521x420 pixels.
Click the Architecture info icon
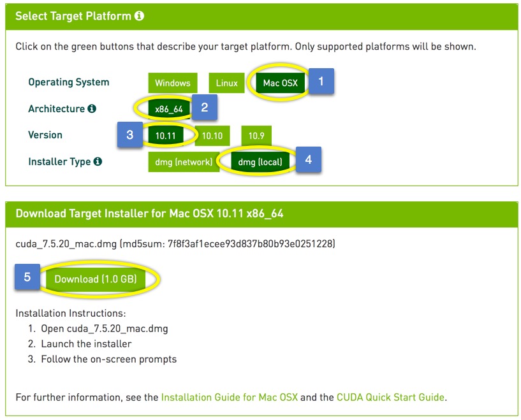(92, 108)
